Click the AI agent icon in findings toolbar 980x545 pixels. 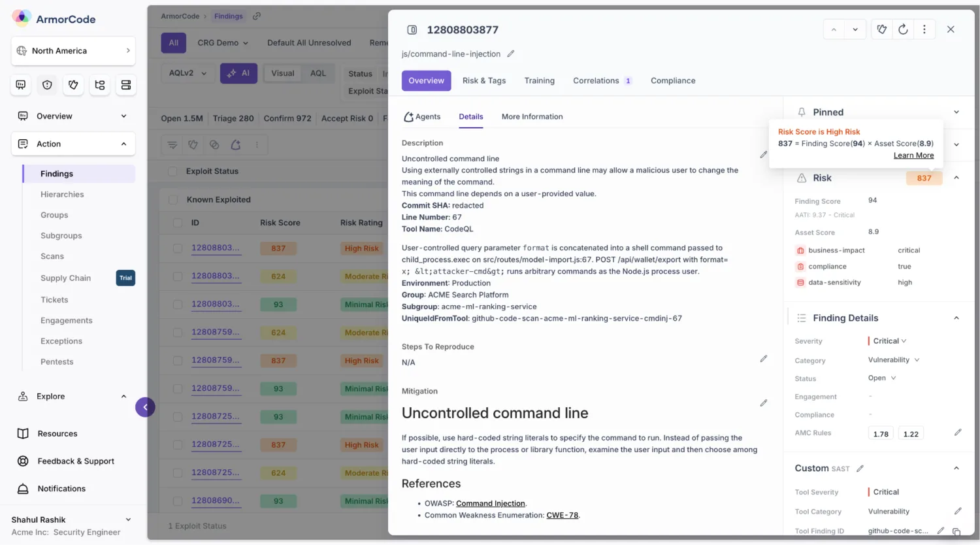pyautogui.click(x=236, y=145)
